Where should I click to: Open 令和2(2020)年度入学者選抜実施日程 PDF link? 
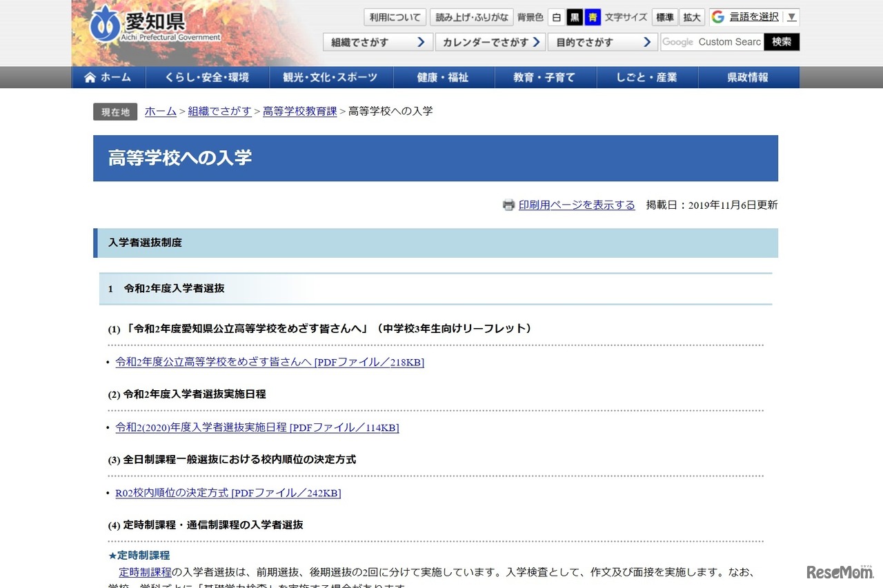pos(257,427)
